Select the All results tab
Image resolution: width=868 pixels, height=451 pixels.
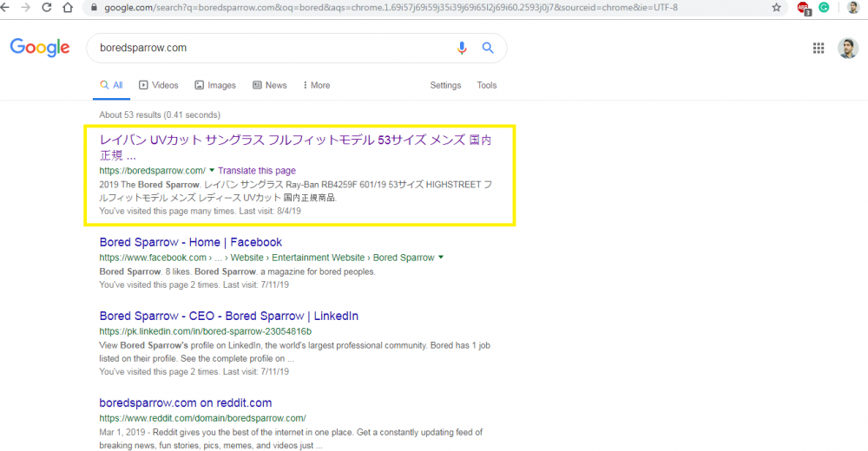(x=111, y=85)
